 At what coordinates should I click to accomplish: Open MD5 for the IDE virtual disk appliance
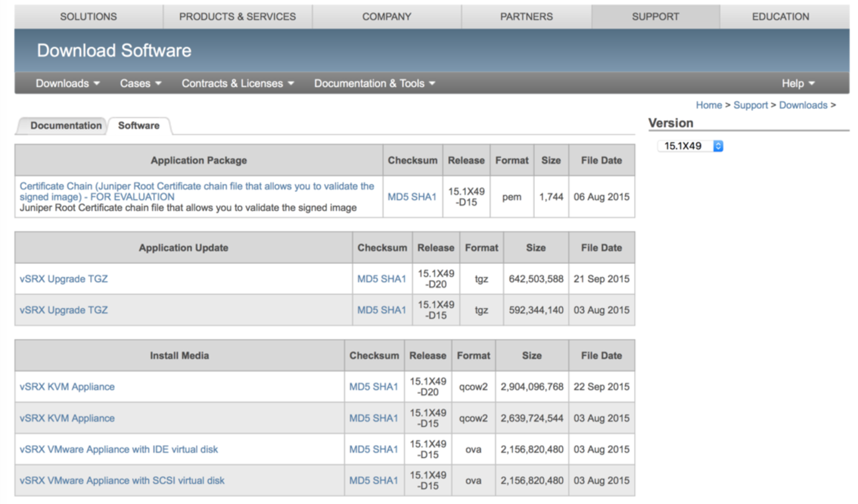pyautogui.click(x=360, y=449)
